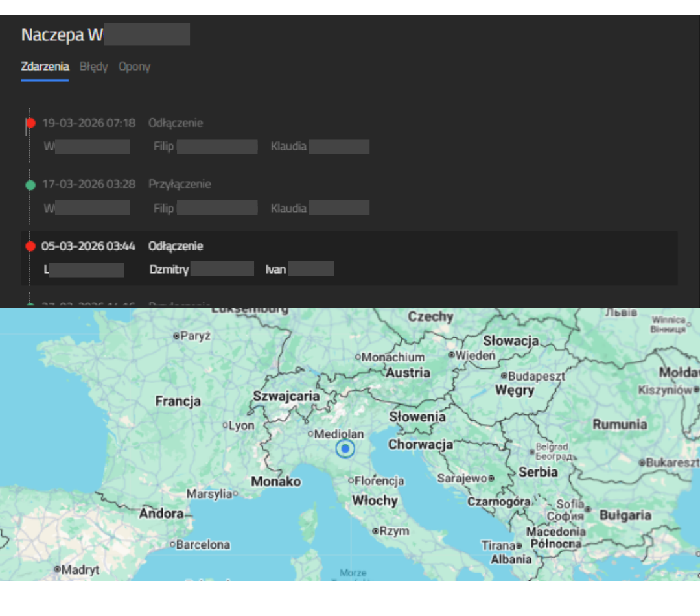Open the Błędy tab
The width and height of the screenshot is (700, 616).
coord(93,67)
